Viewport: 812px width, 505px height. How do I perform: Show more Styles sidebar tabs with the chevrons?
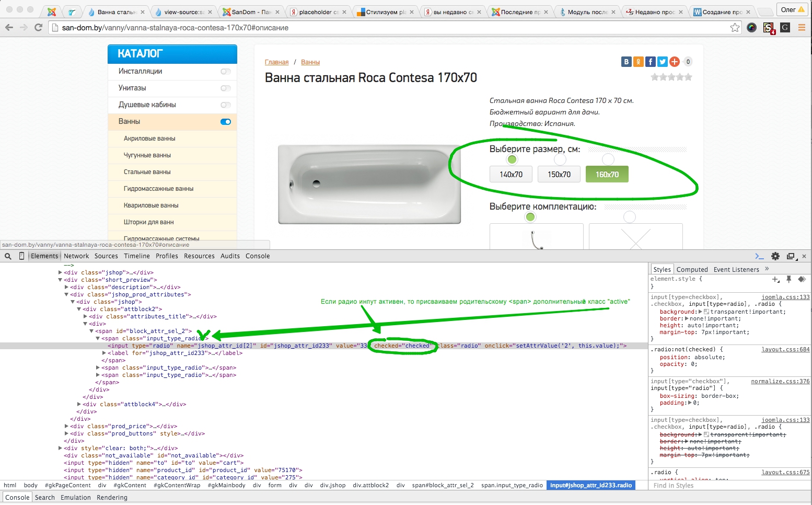767,269
